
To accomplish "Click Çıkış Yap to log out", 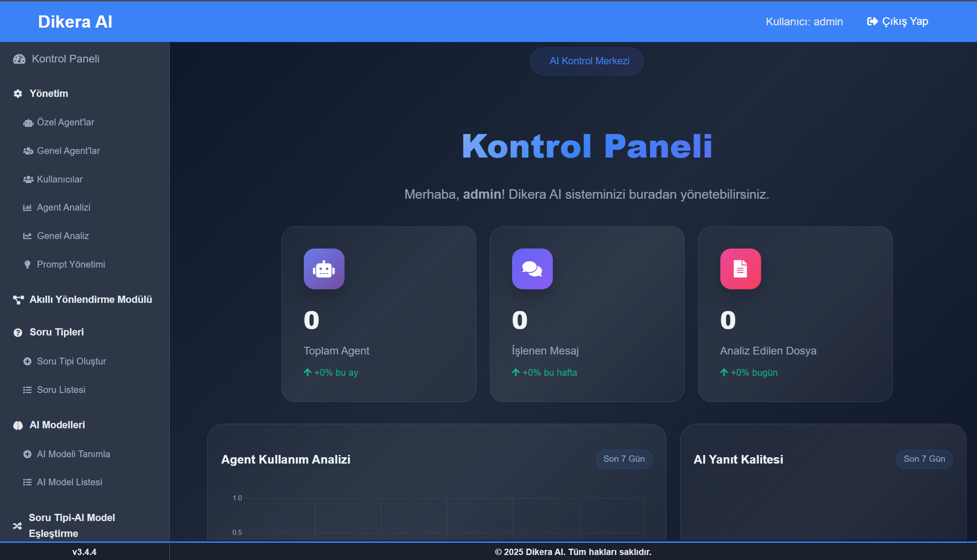I will 898,21.
